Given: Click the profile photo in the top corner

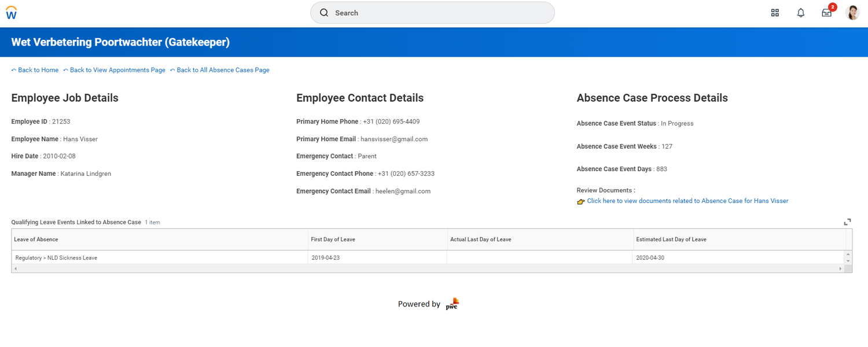Looking at the screenshot, I should [x=852, y=12].
